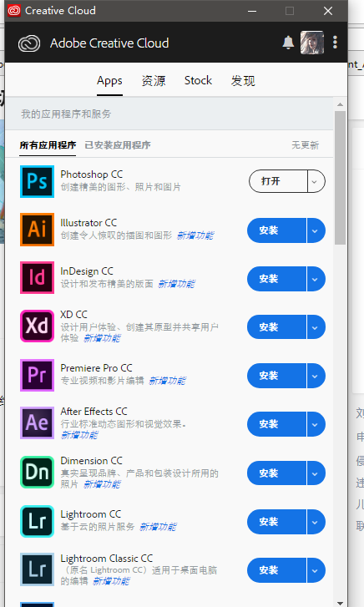Image resolution: width=364 pixels, height=607 pixels.
Task: Click the vertical scrollbar thumb
Action: 340,178
